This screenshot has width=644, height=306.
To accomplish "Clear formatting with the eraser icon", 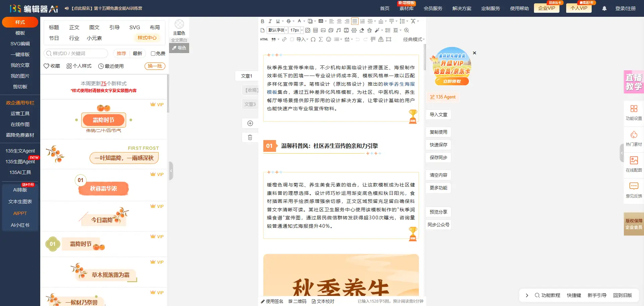I will pyautogui.click(x=362, y=30).
